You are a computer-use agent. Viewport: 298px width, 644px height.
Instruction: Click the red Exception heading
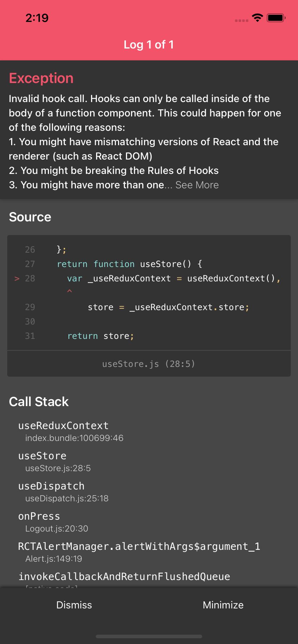pos(41,78)
